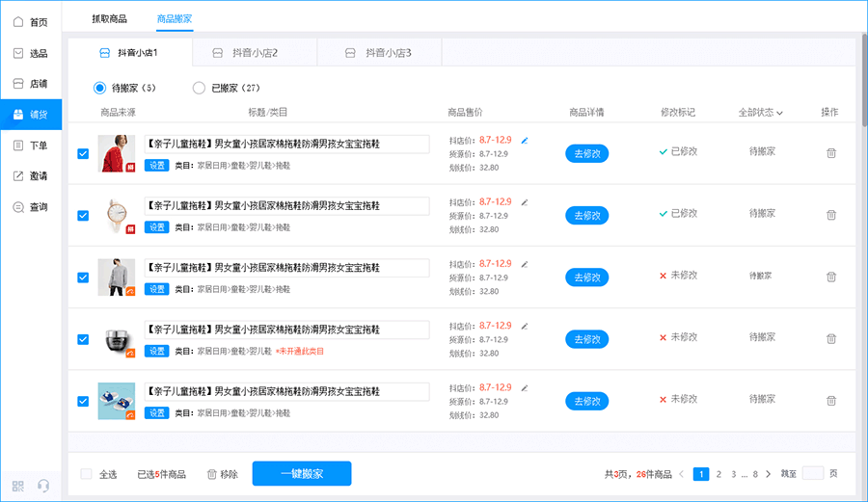Click pencil edit icon in third row
This screenshot has height=502, width=868.
[x=525, y=264]
